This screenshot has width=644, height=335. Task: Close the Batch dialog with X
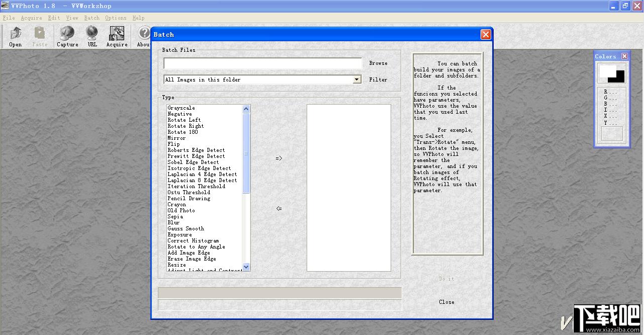[485, 34]
